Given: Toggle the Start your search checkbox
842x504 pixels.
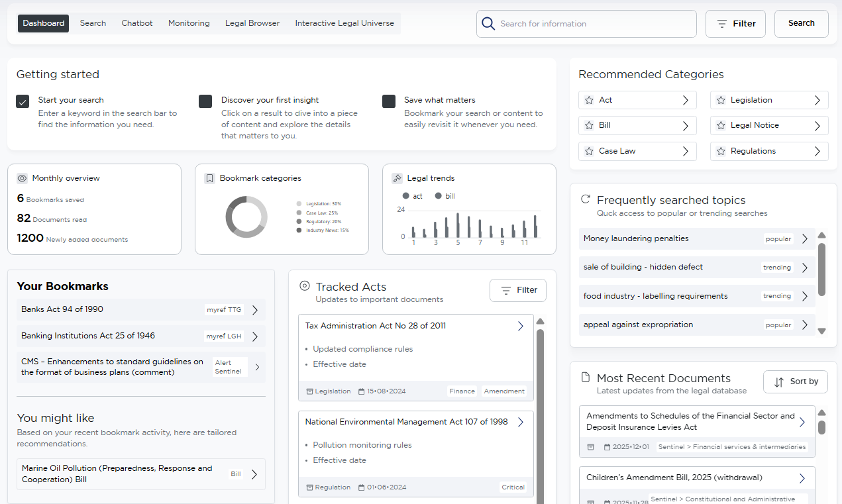Looking at the screenshot, I should coord(23,101).
